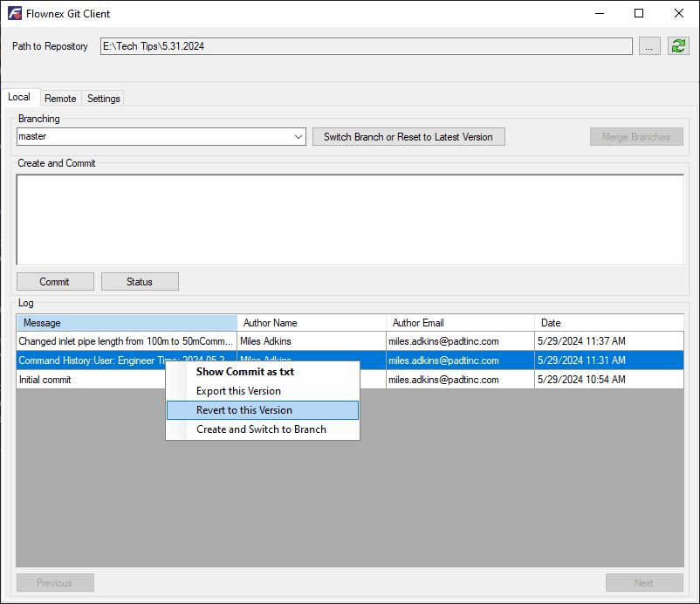Viewport: 700px width, 604px height.
Task: Open the Settings tab
Action: coord(104,99)
